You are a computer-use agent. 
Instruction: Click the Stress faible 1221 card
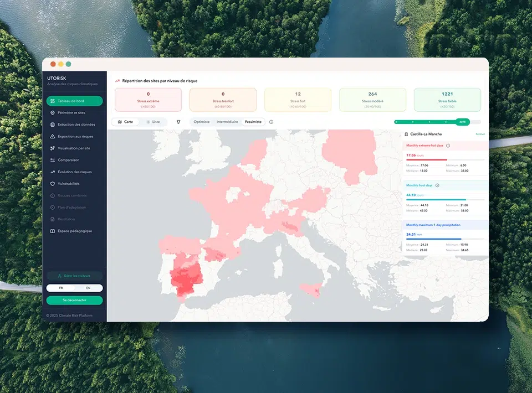tap(447, 100)
